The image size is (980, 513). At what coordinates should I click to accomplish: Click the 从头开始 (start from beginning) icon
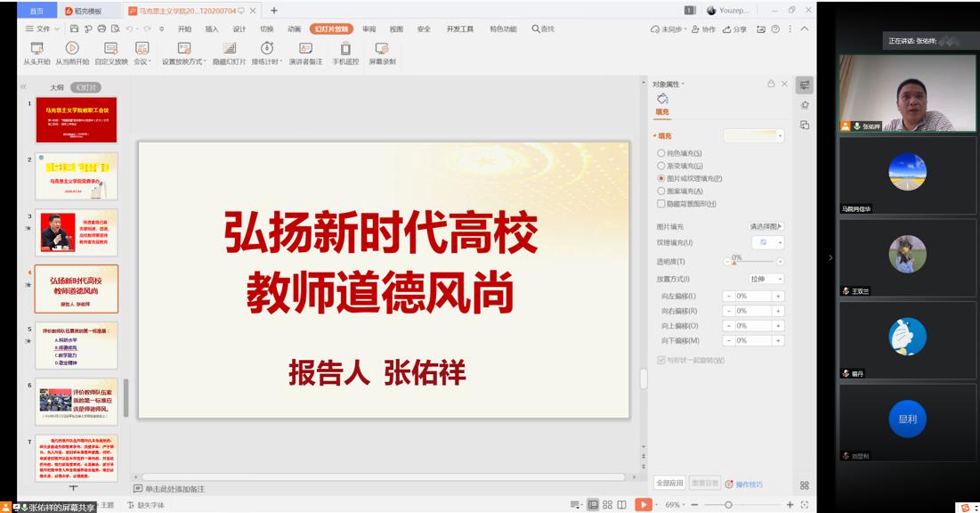(x=36, y=49)
